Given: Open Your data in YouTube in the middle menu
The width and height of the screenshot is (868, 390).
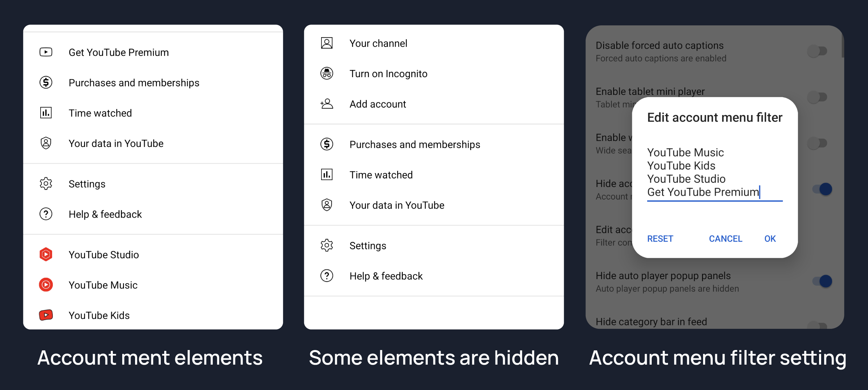Looking at the screenshot, I should pyautogui.click(x=397, y=205).
